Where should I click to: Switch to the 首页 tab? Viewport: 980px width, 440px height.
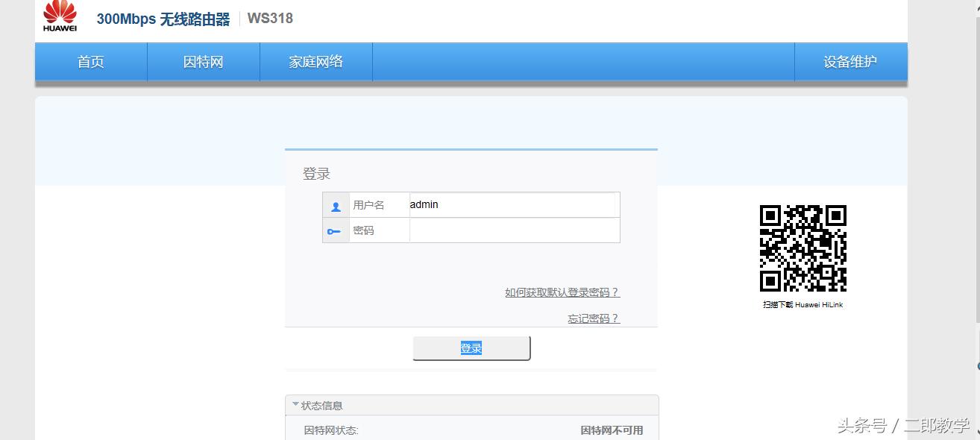tap(90, 62)
